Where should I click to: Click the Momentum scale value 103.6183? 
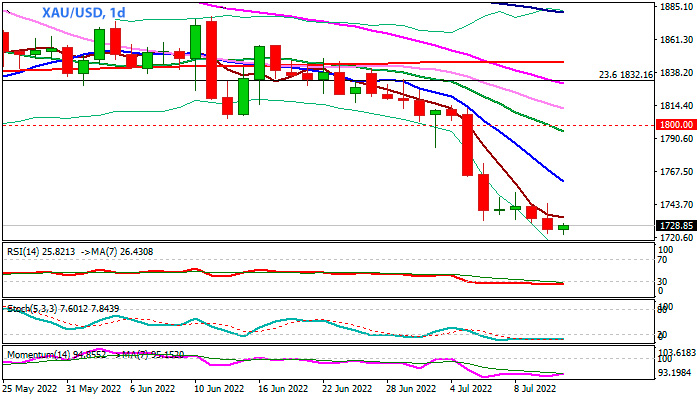coord(677,352)
